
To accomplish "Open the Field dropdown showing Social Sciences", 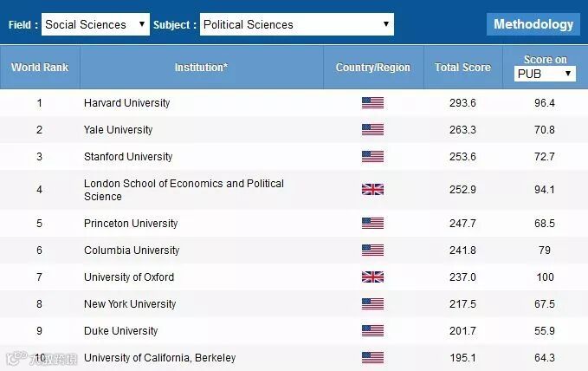I will pos(95,24).
